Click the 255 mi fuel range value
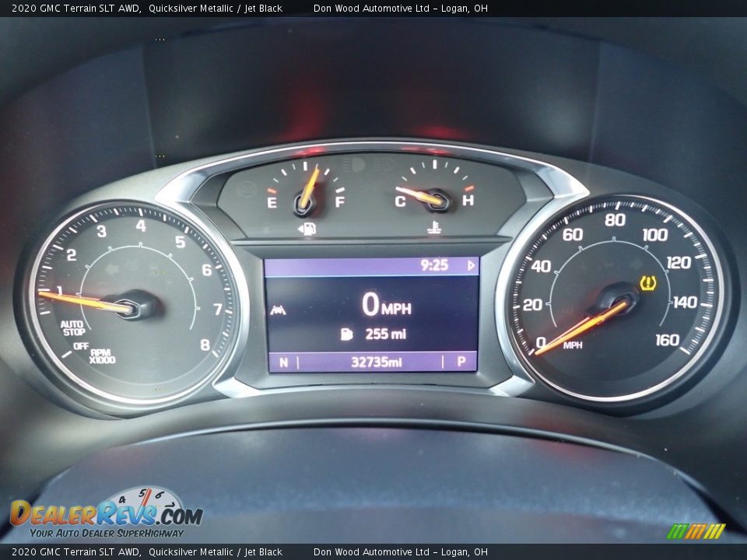This screenshot has width=747, height=560. (x=385, y=334)
